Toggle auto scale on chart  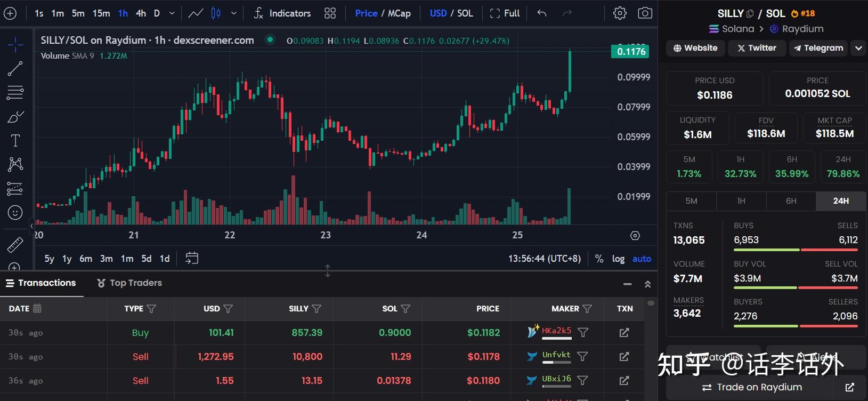click(642, 259)
